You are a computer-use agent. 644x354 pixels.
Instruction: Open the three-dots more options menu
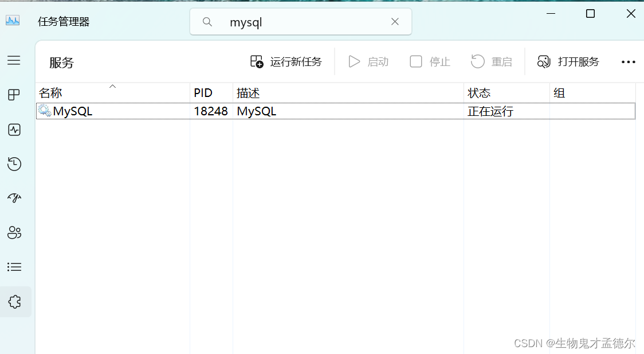[x=629, y=62]
